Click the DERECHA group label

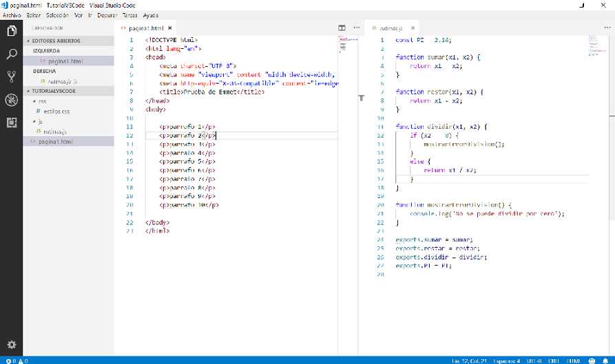point(44,72)
